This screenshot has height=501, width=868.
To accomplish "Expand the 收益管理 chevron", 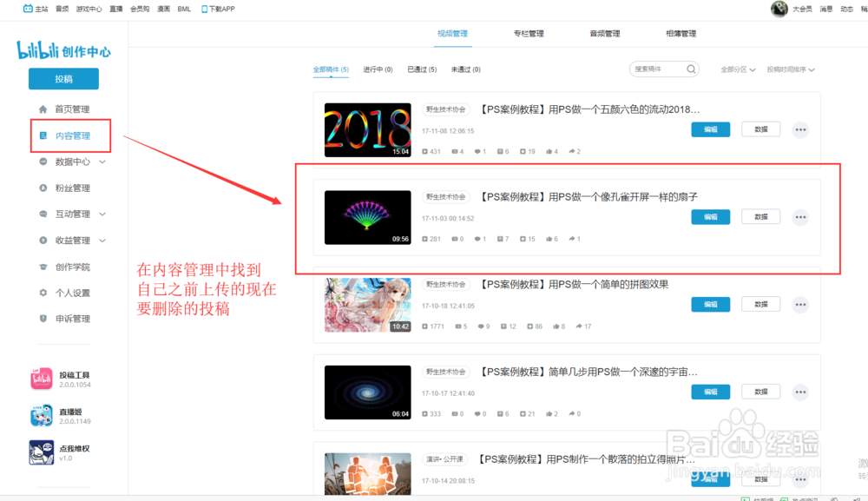I will [102, 241].
